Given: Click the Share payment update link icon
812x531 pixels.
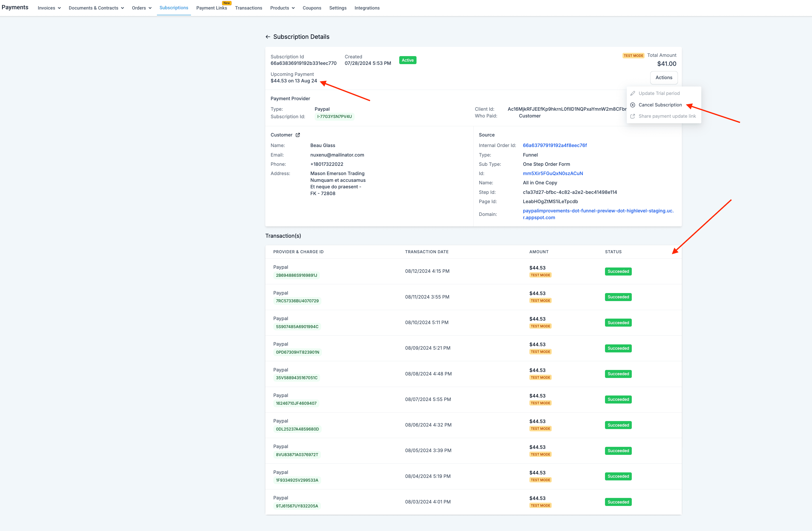Looking at the screenshot, I should coord(633,116).
